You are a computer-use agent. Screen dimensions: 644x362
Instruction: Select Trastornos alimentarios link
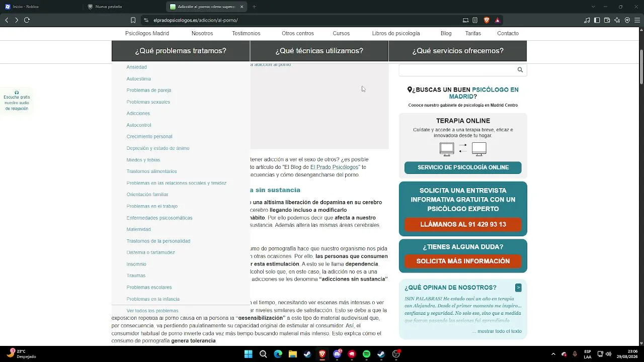tap(152, 171)
